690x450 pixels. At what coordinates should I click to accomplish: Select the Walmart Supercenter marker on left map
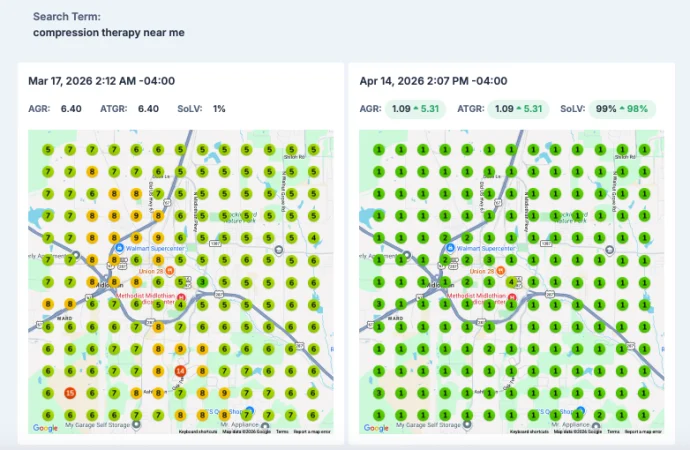[x=119, y=248]
